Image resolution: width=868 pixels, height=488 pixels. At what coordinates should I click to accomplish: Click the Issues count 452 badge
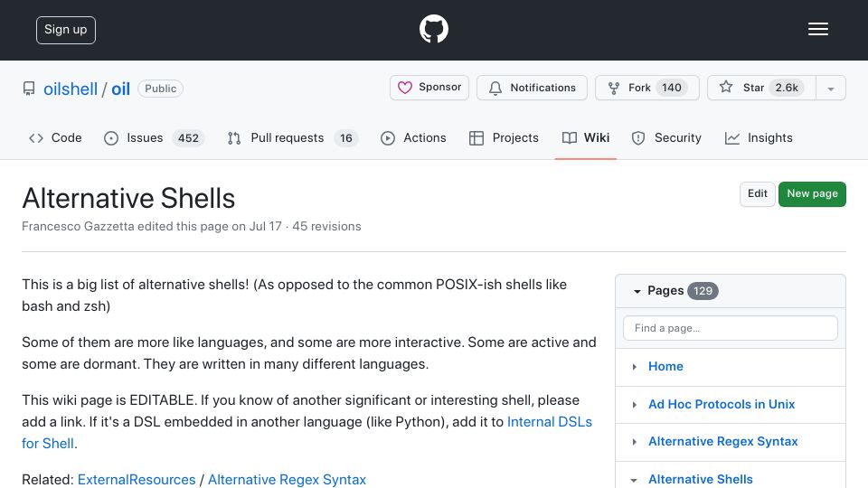[x=188, y=137]
